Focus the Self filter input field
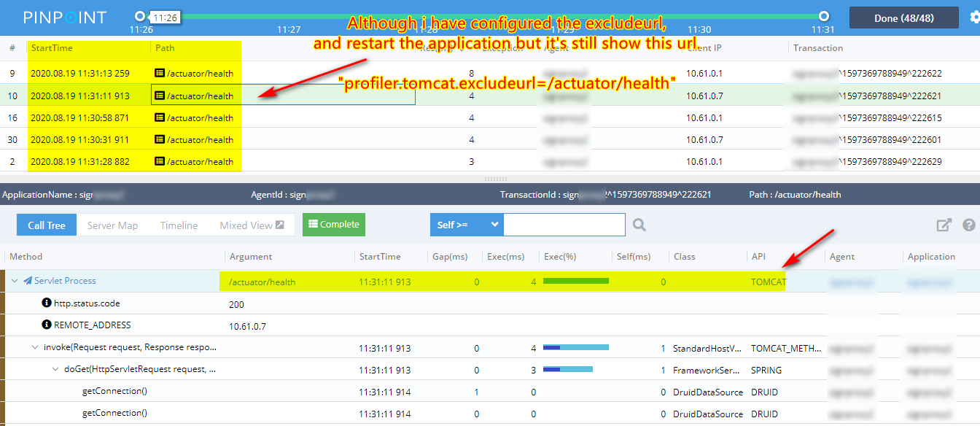The width and height of the screenshot is (980, 426). tap(564, 225)
